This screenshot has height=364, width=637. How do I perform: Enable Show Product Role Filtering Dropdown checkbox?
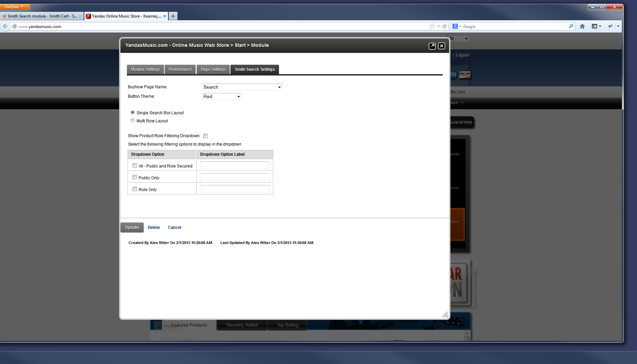(x=205, y=136)
